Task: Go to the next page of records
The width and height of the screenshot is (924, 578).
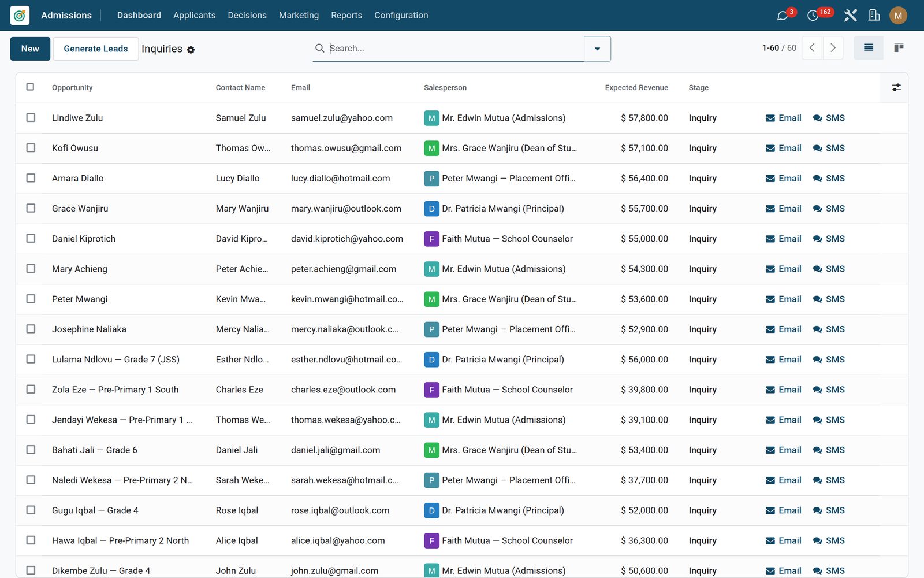Action: point(833,48)
